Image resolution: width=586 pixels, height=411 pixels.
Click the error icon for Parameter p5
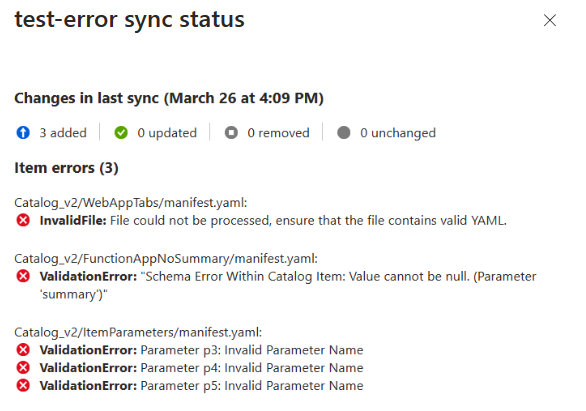tap(23, 385)
